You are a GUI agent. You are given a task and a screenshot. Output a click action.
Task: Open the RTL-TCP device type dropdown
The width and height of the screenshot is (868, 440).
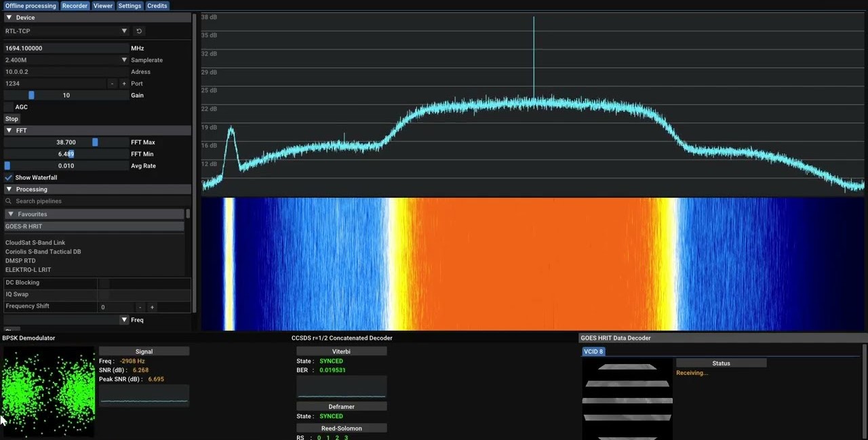[x=124, y=31]
